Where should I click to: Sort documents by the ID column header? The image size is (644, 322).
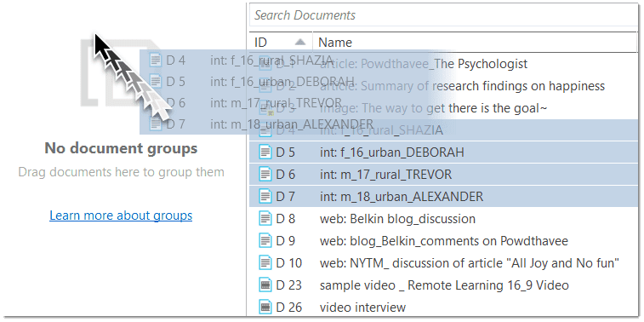coord(281,43)
